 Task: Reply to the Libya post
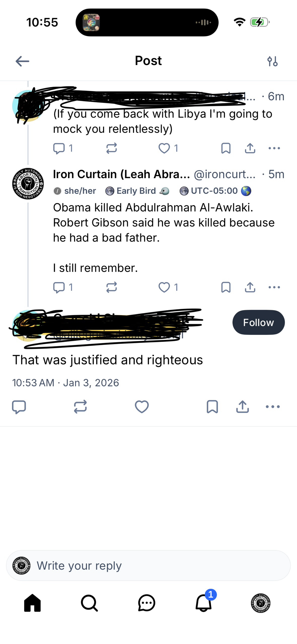[59, 148]
